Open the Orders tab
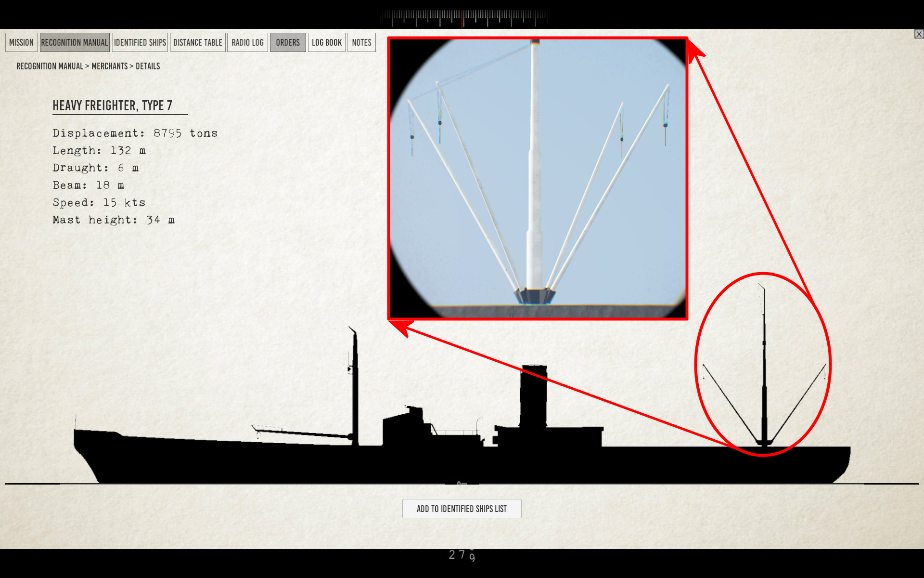The width and height of the screenshot is (924, 578). pyautogui.click(x=288, y=42)
